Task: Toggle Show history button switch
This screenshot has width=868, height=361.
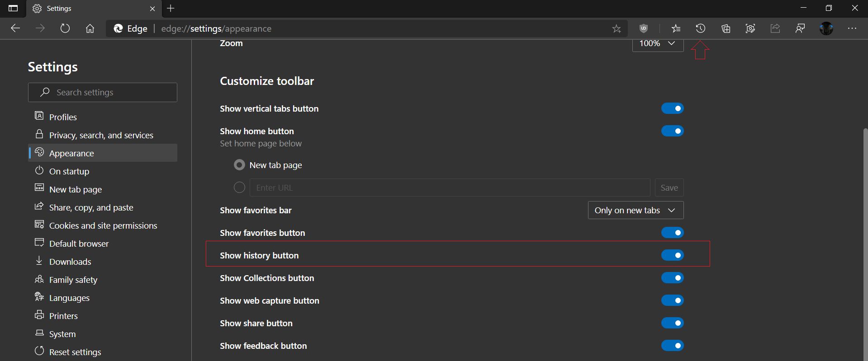Action: coord(672,255)
